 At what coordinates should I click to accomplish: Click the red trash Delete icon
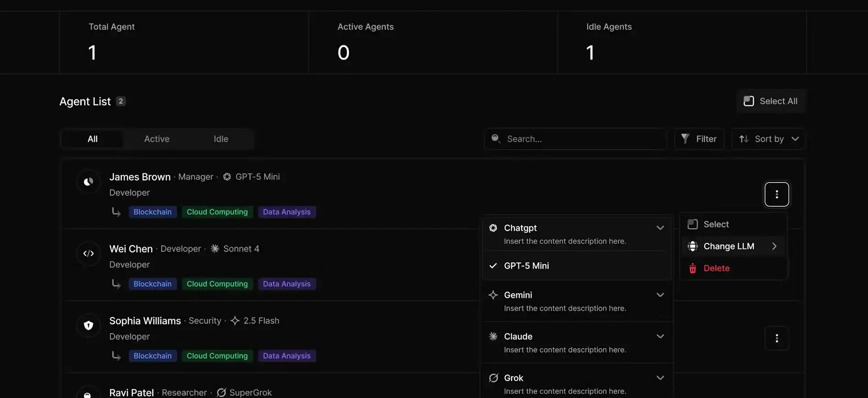point(693,269)
